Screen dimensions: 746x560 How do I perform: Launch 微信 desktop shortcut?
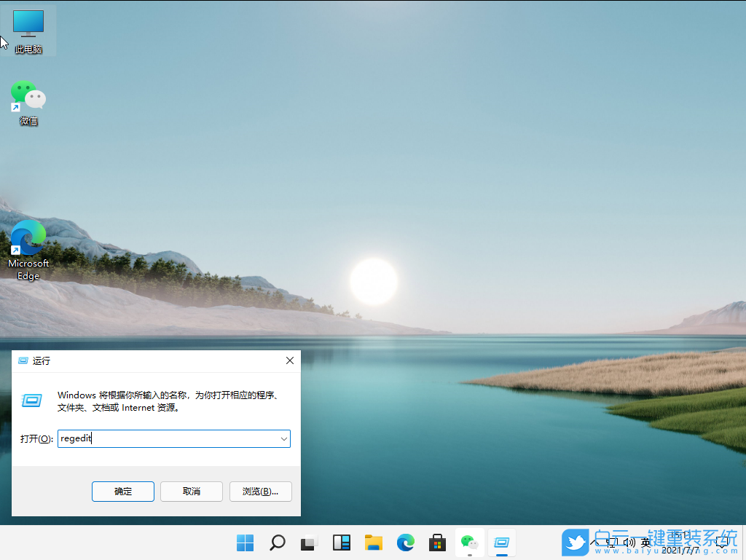tap(28, 96)
